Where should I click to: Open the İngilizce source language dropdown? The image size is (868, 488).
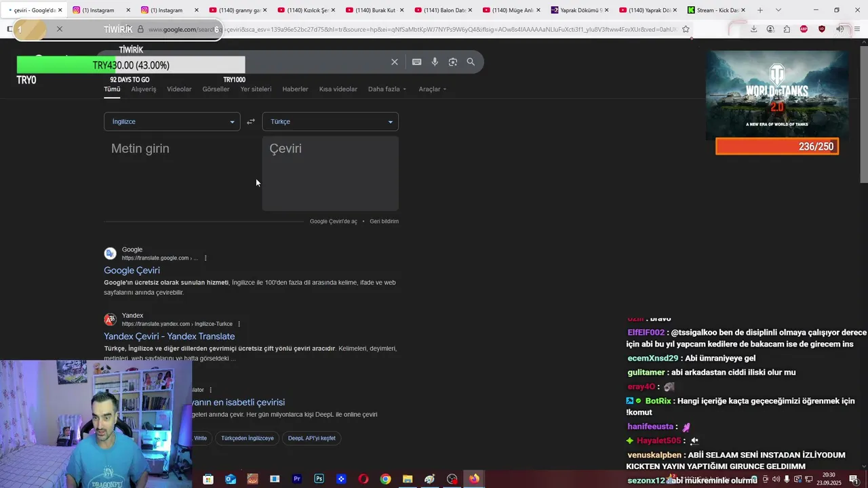pos(172,122)
